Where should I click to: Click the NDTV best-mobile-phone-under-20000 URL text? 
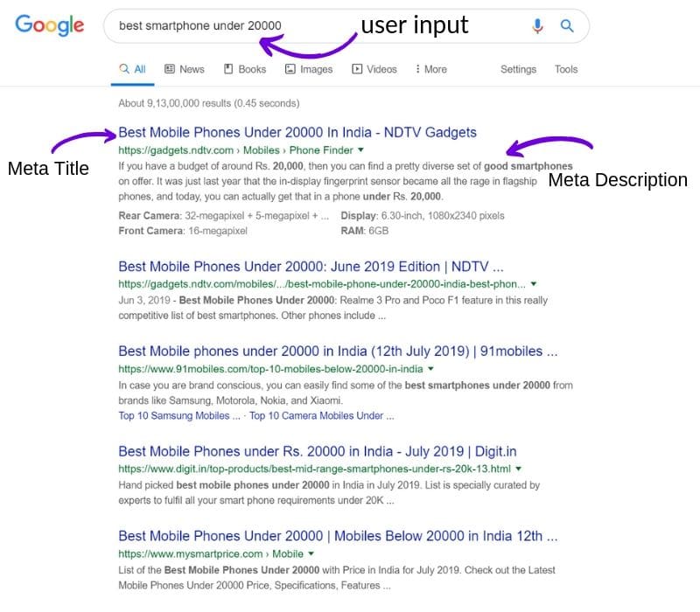[322, 284]
